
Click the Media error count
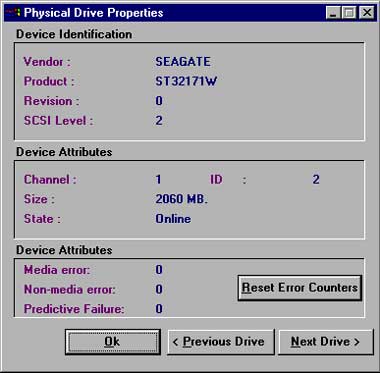[159, 270]
